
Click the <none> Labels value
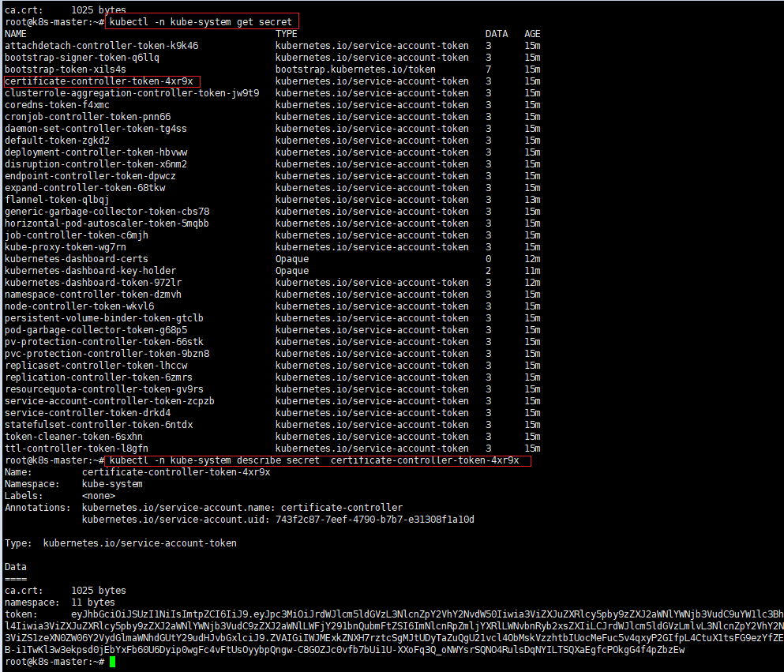click(x=99, y=496)
